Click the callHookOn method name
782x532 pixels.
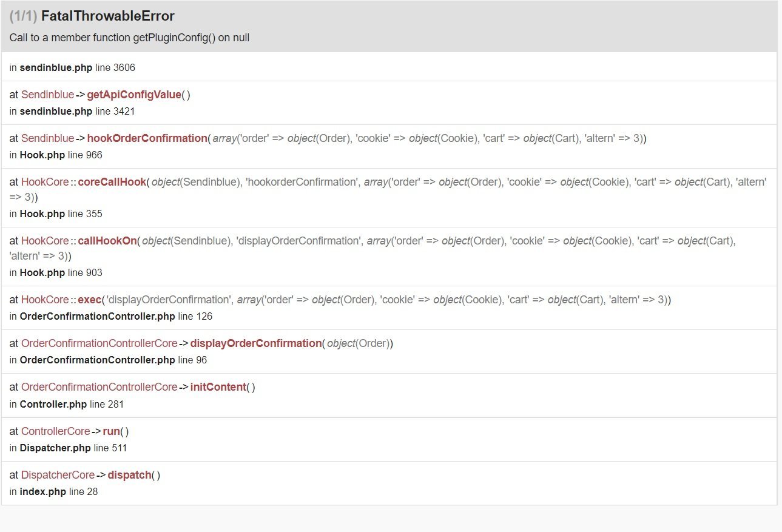tap(108, 241)
